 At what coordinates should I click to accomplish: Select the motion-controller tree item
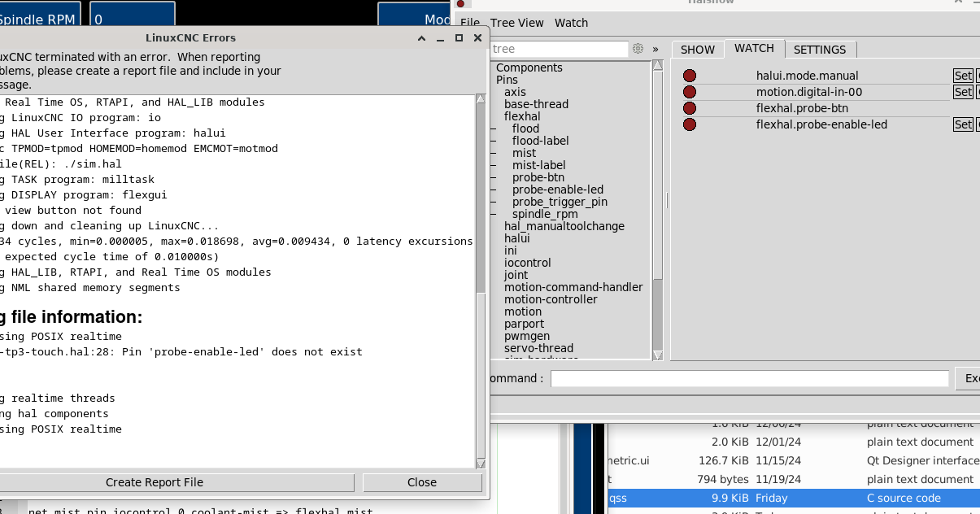tap(551, 299)
